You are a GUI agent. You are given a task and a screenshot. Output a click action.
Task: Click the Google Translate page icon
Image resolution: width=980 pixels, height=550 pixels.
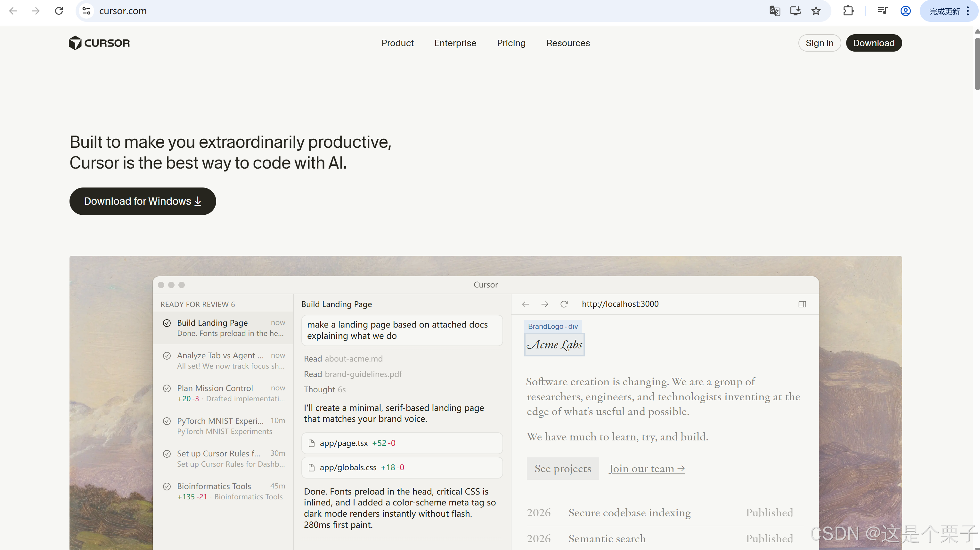coord(775,11)
